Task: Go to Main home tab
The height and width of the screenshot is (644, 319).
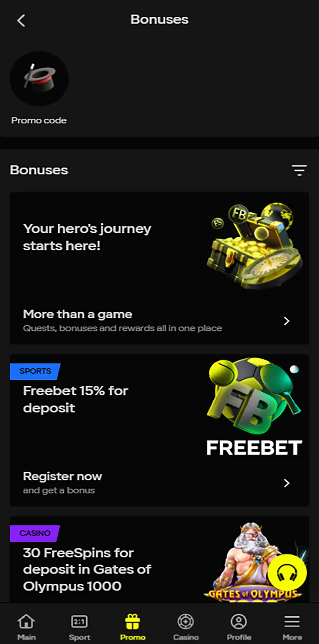Action: click(x=26, y=626)
